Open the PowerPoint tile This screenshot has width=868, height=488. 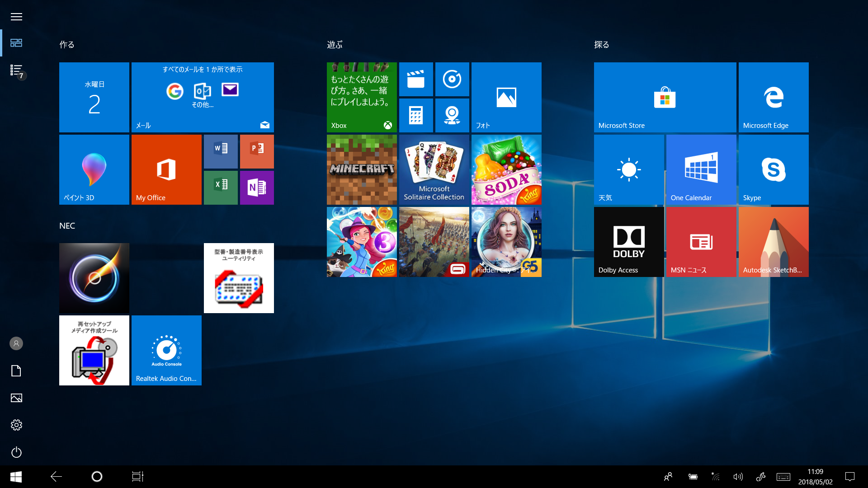(x=257, y=151)
